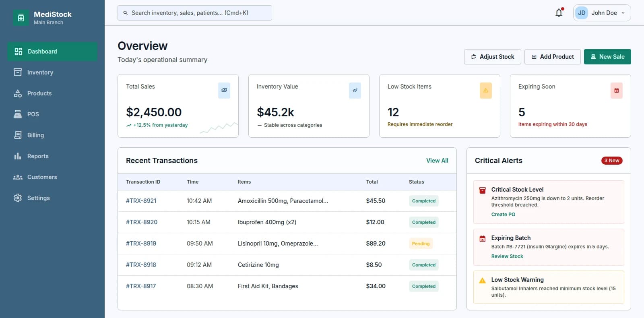The width and height of the screenshot is (644, 318).
Task: Click the +12.5% from yesterday text
Action: tap(160, 125)
